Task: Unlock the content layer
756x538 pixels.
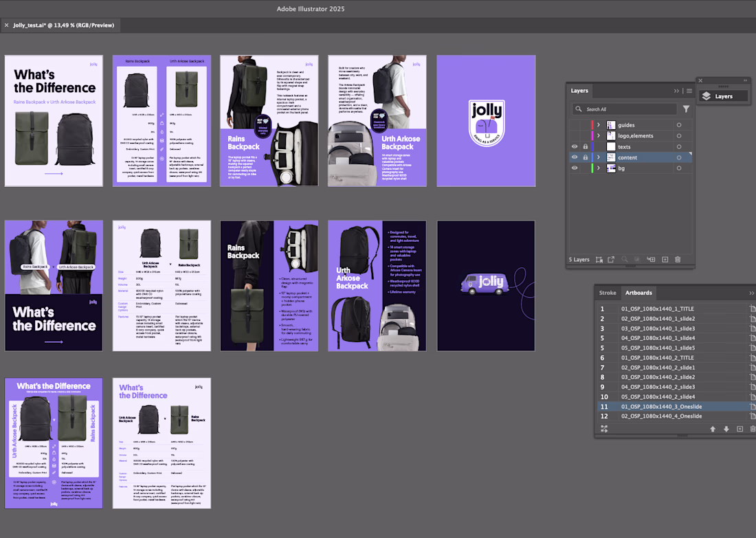Action: click(586, 157)
